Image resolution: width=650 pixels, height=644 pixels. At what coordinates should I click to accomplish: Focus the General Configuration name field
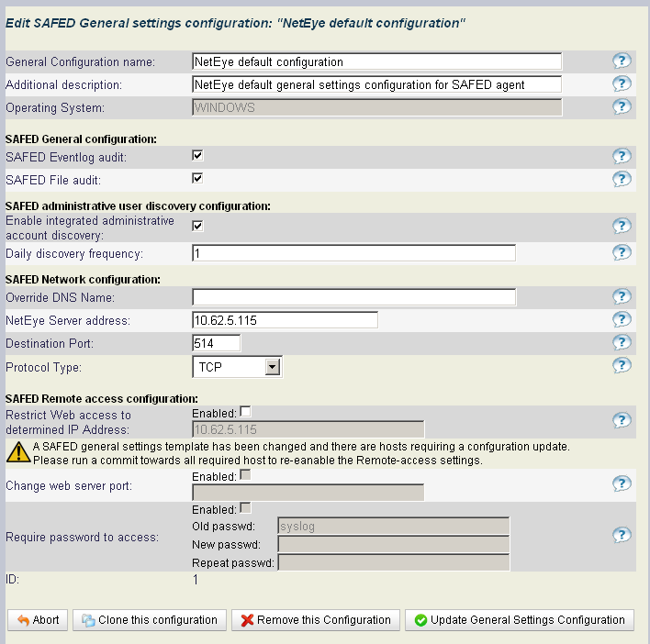(376, 61)
